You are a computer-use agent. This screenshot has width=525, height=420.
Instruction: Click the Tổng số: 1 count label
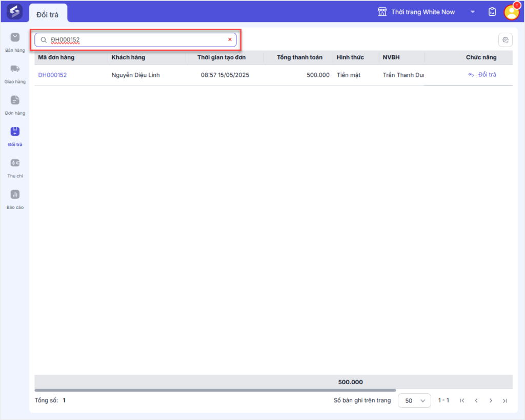pos(50,400)
